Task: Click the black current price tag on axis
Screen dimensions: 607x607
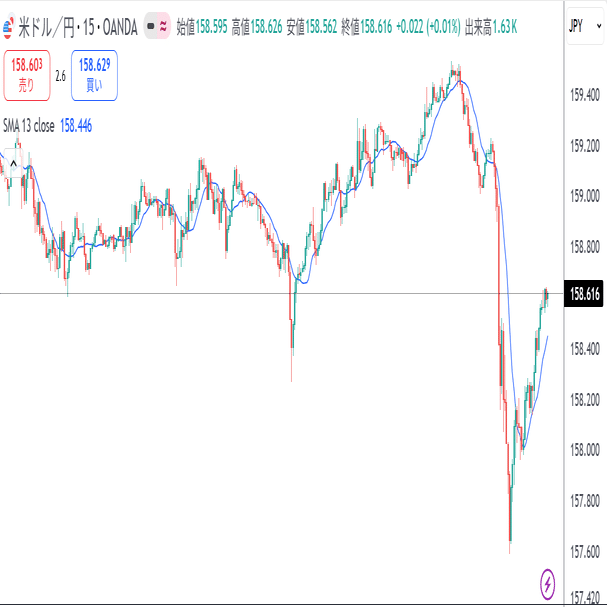Action: coord(583,293)
